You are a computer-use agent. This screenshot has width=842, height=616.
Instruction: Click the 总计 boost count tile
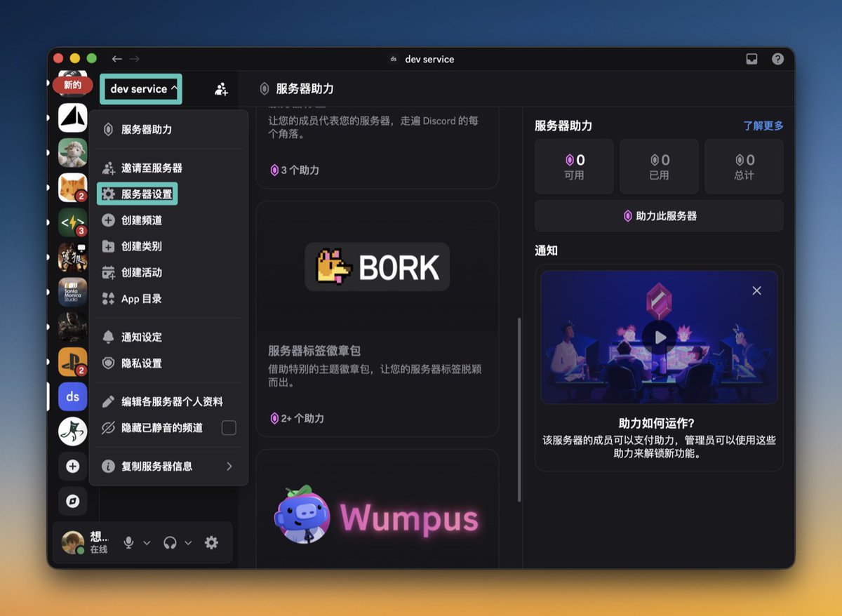[744, 166]
